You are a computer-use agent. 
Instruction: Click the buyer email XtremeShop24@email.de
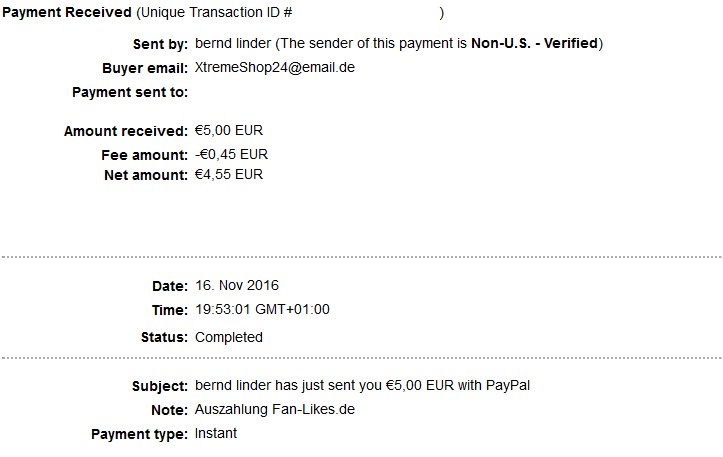click(275, 68)
